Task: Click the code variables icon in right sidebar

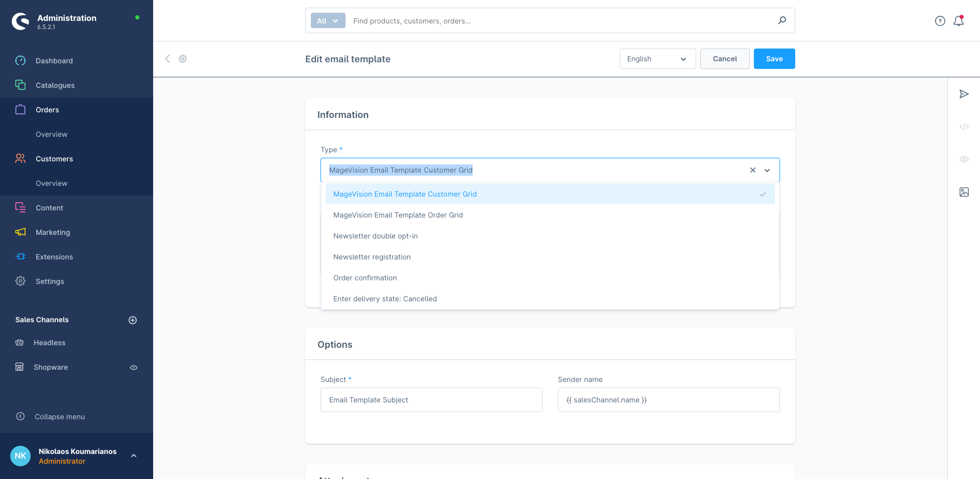Action: point(964,127)
